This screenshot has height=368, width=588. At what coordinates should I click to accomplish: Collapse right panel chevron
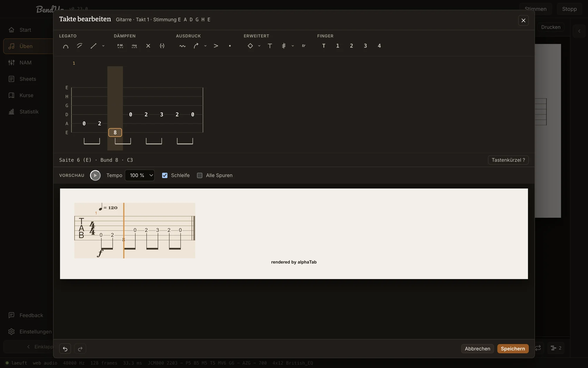579,31
